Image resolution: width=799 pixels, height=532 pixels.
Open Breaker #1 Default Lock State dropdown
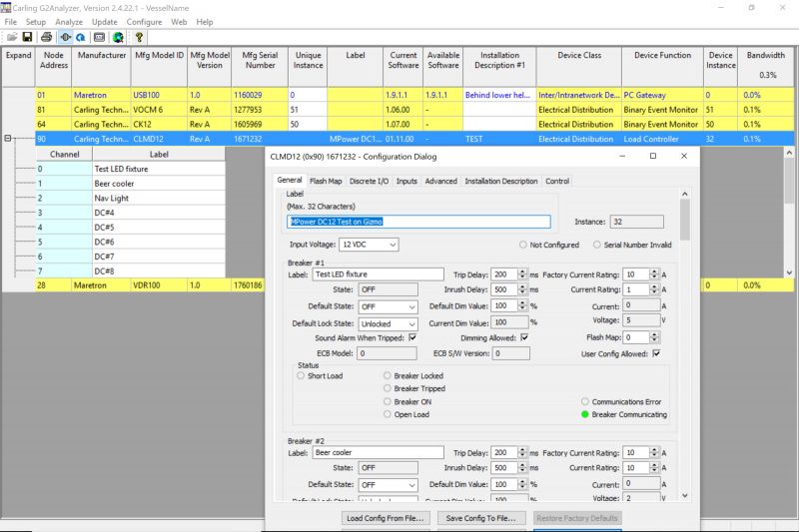tap(389, 323)
